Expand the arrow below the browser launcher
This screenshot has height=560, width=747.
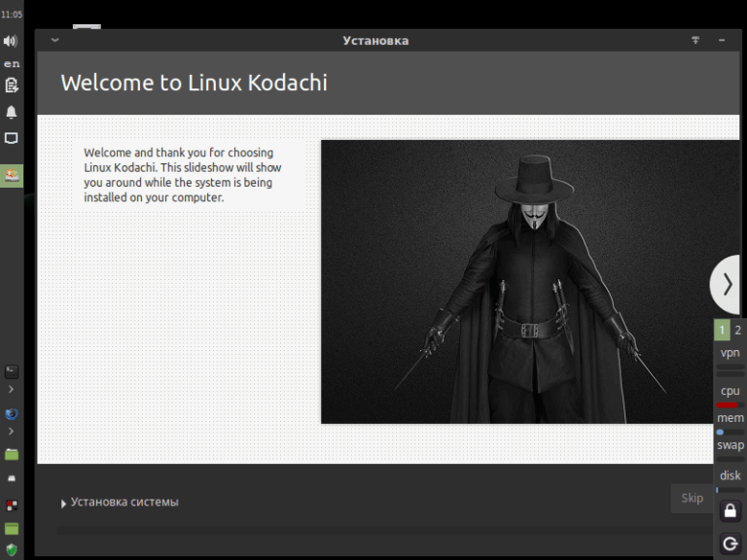(11, 432)
